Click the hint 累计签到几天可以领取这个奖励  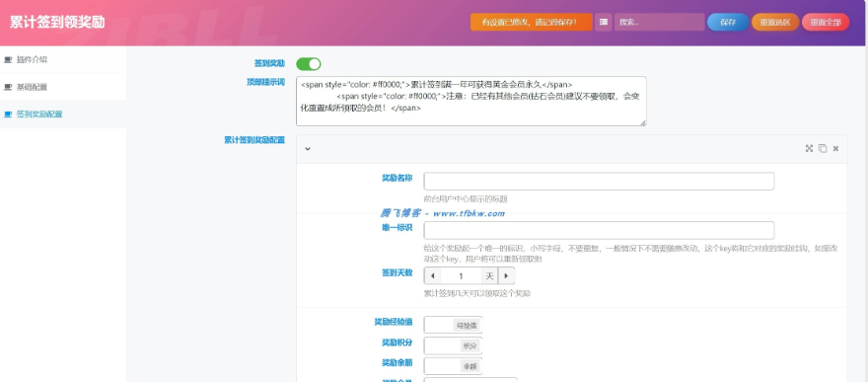click(477, 293)
